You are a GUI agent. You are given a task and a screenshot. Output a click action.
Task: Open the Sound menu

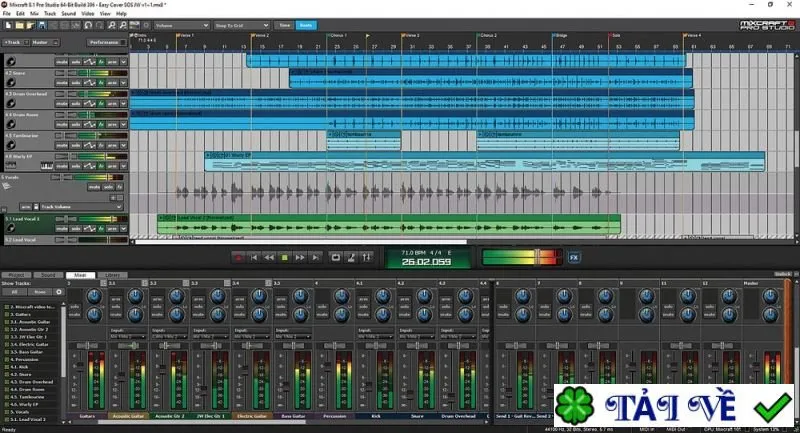pyautogui.click(x=68, y=14)
